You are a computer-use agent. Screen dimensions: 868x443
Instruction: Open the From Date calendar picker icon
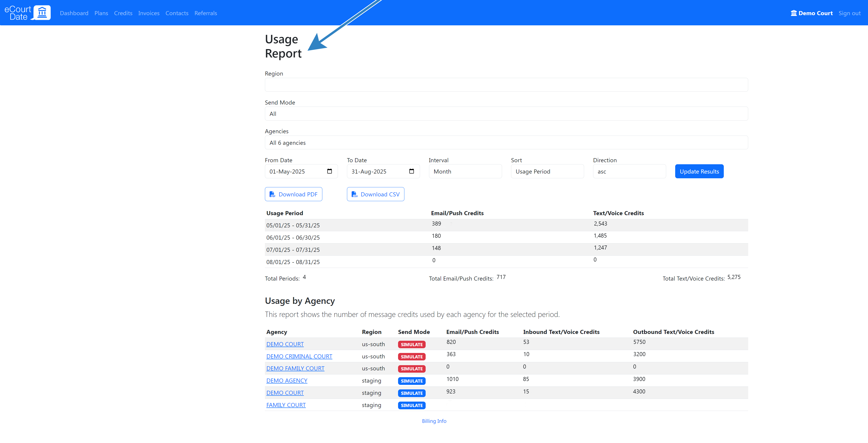[x=330, y=171]
